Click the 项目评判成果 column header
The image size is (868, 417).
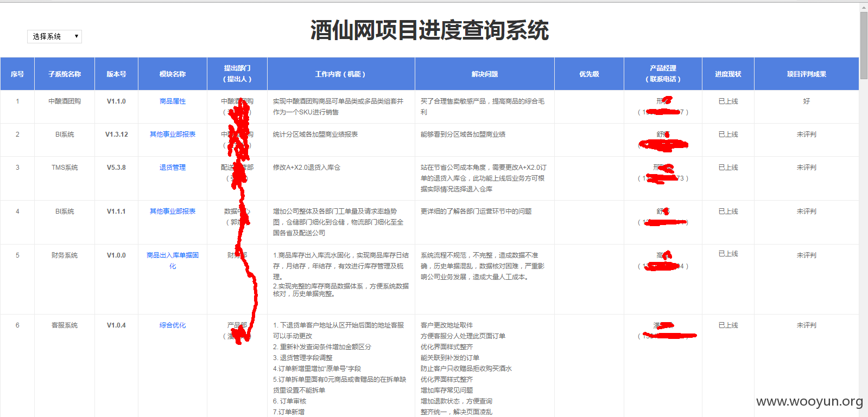807,74
